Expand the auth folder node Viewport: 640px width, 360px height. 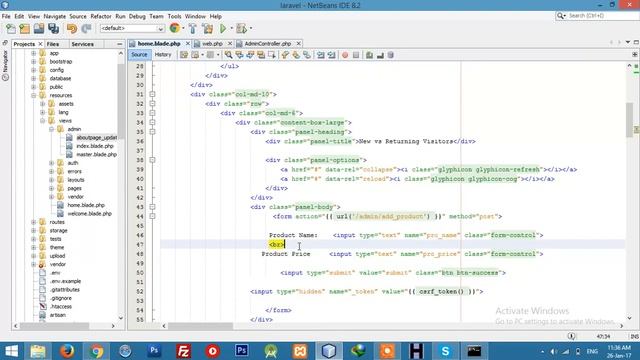tap(51, 163)
